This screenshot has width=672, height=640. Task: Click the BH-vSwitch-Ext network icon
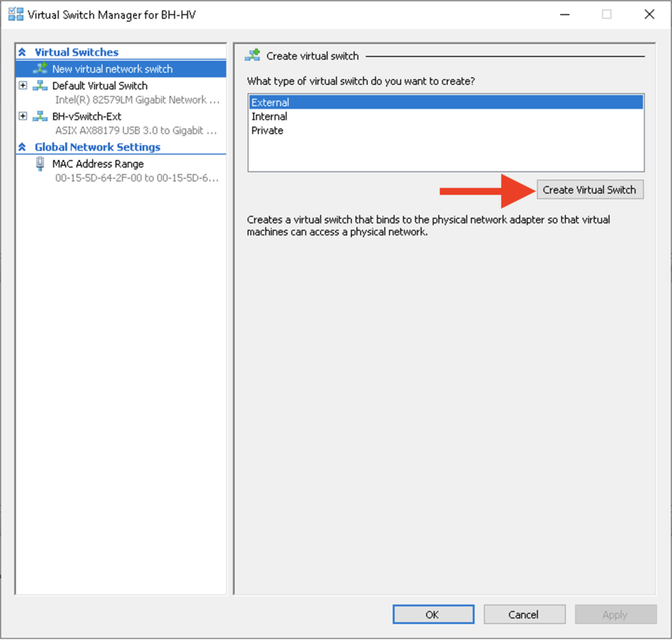(40, 116)
